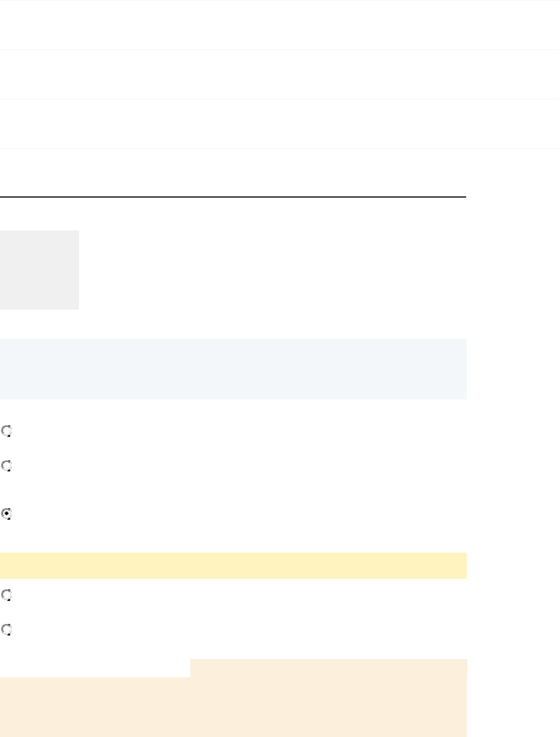Select the first radio button below the yellow bar

(7, 595)
